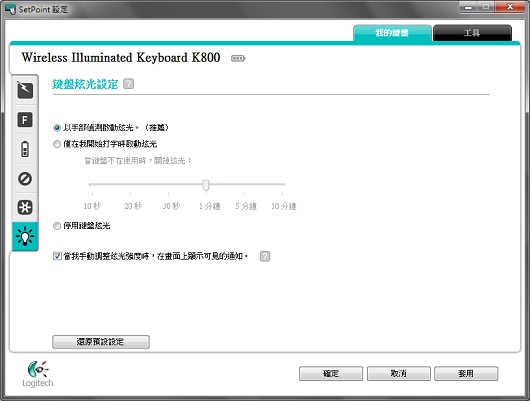
Task: Open the asterisk-symbol sidebar icon
Action: click(25, 207)
